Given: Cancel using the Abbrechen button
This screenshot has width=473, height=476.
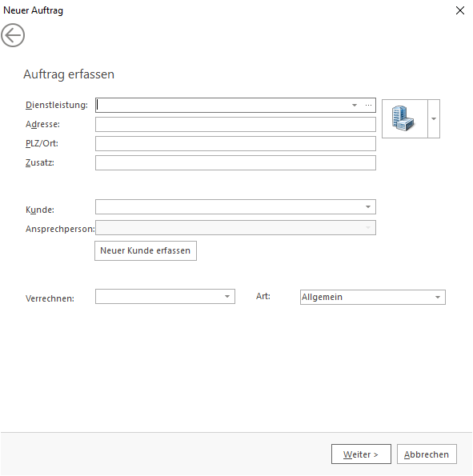Looking at the screenshot, I should click(x=427, y=454).
